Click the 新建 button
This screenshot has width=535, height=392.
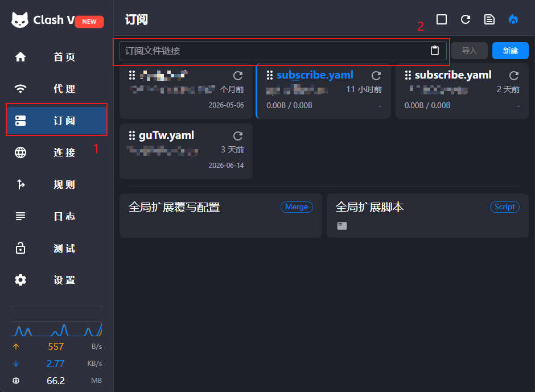click(x=511, y=51)
